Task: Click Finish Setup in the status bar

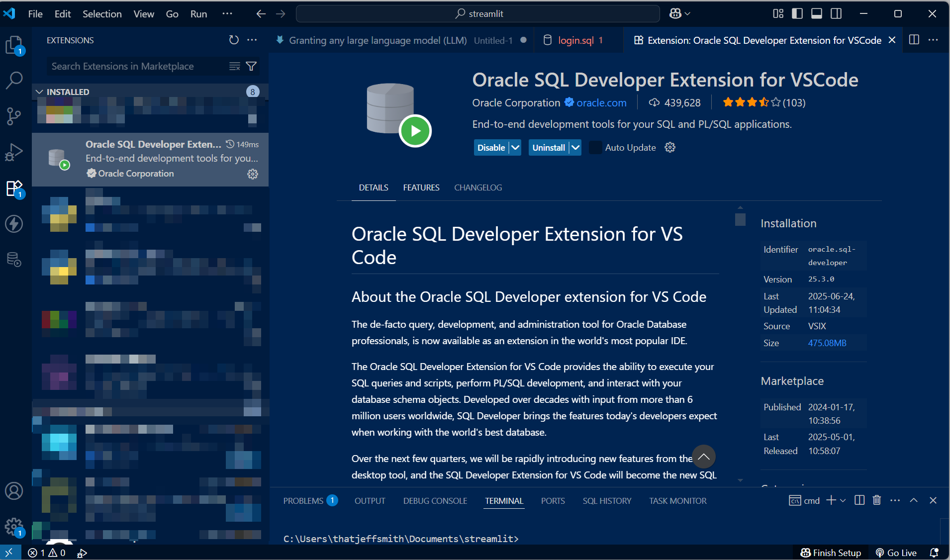Action: (x=831, y=553)
